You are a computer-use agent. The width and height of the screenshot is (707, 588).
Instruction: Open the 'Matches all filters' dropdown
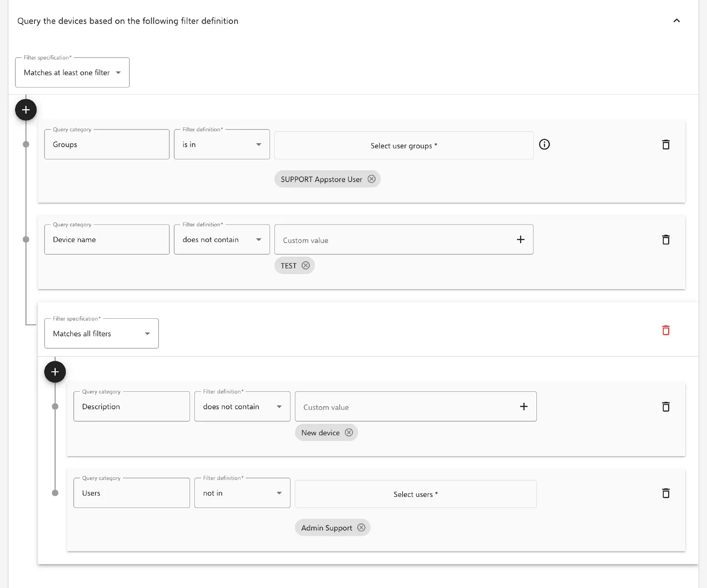pyautogui.click(x=102, y=333)
